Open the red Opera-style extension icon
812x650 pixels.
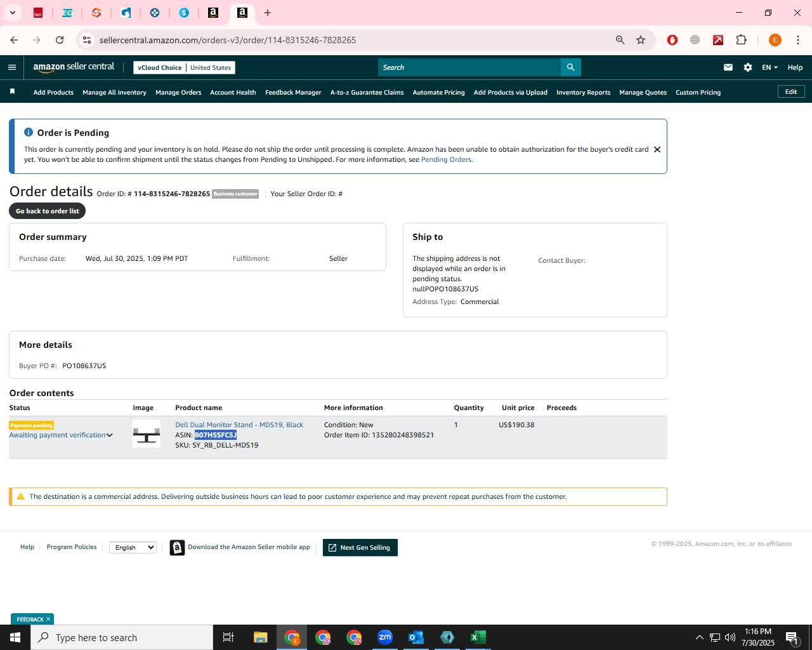click(x=672, y=40)
